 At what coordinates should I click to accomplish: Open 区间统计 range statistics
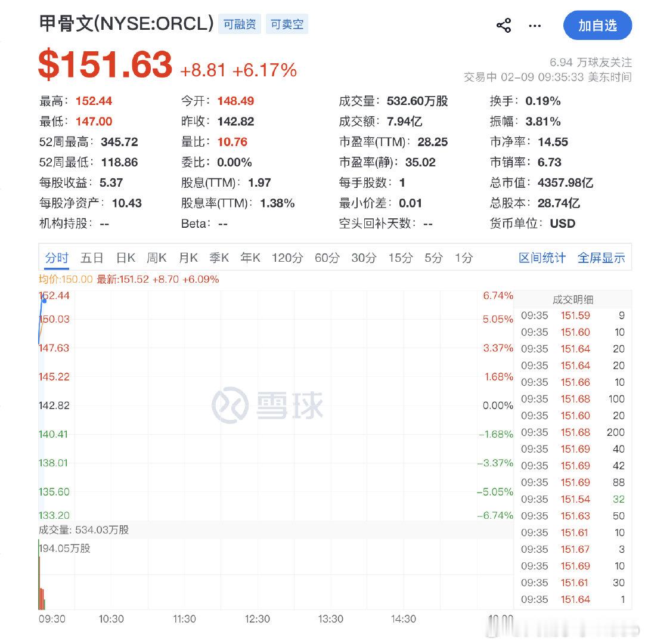542,258
